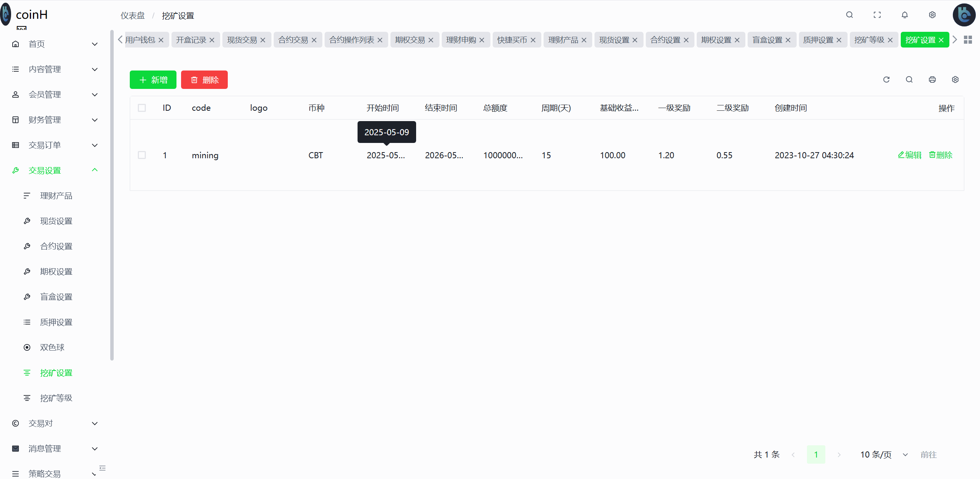Viewport: 980px width, 479px height.
Task: Switch to the 现货交易 tab
Action: tap(242, 39)
